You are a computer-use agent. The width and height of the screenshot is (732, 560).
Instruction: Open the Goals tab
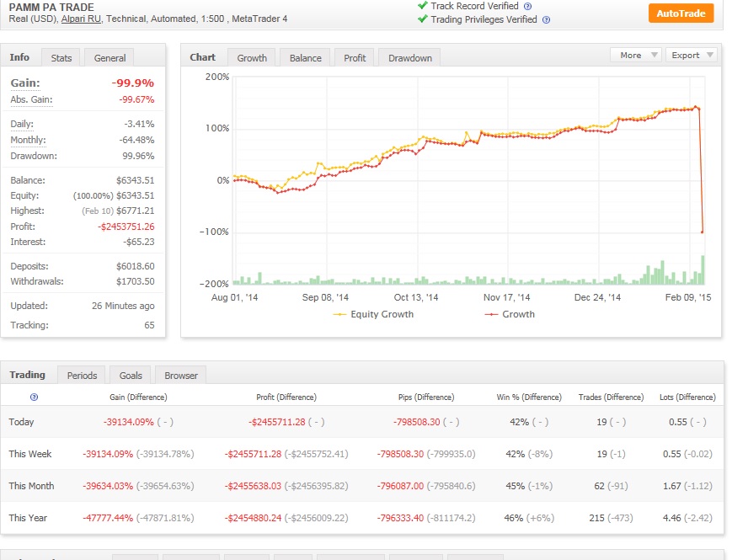point(131,376)
